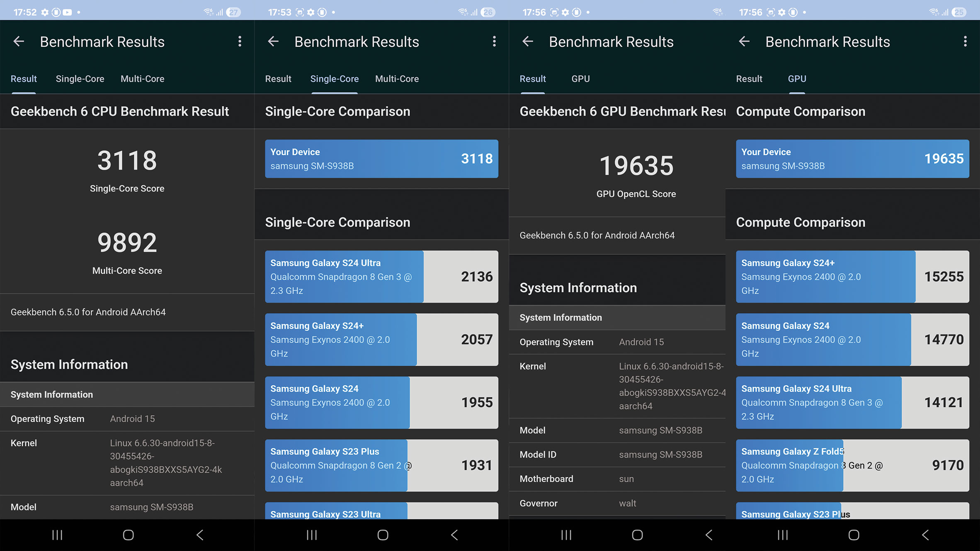The width and height of the screenshot is (980, 551).
Task: Select the Result tab on the Compute Comparison screen
Action: pyautogui.click(x=750, y=79)
